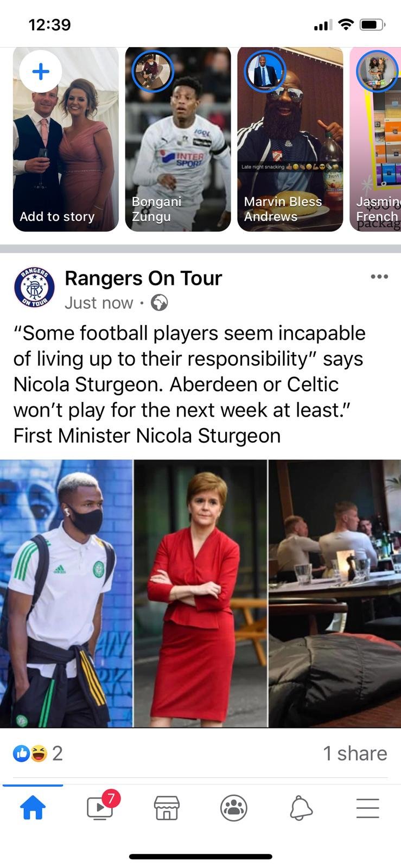The image size is (401, 868).
Task: Open Rangers On Tour page name link
Action: click(x=143, y=278)
